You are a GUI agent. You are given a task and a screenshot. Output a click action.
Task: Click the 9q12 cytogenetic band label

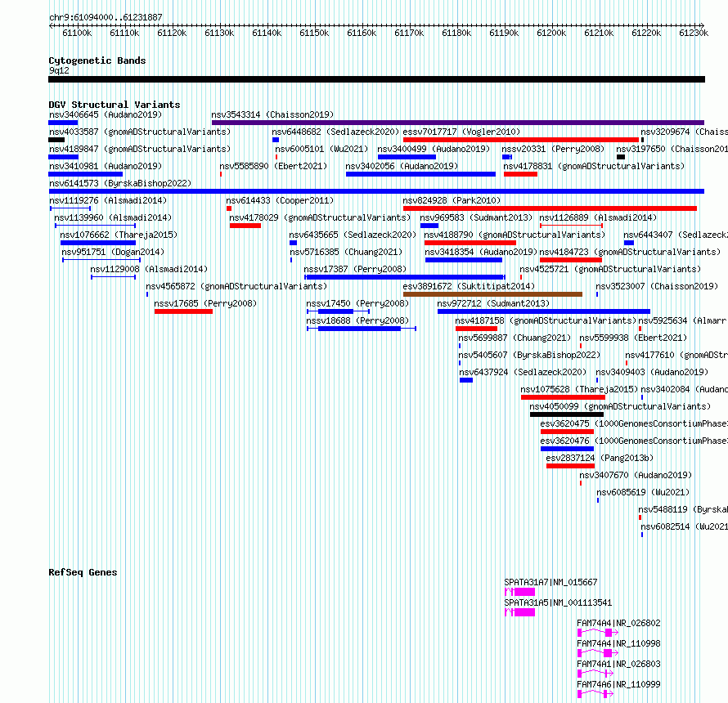pos(59,70)
